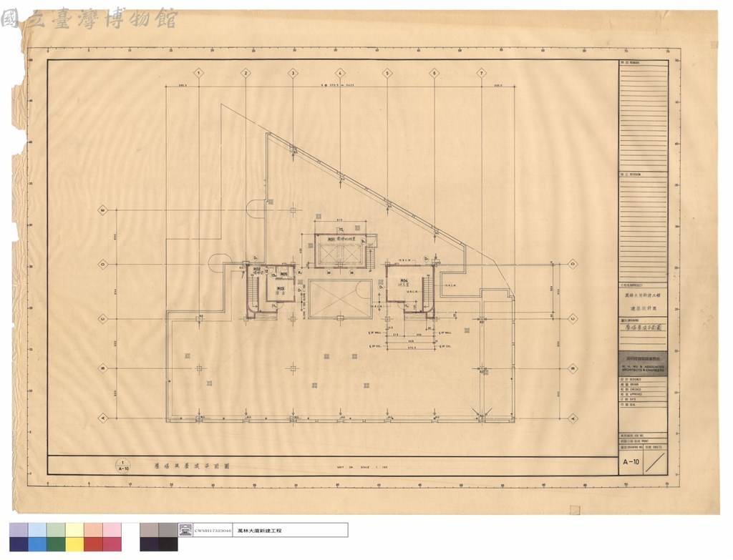Click the CWMH17323046 catalog number label

(213, 531)
